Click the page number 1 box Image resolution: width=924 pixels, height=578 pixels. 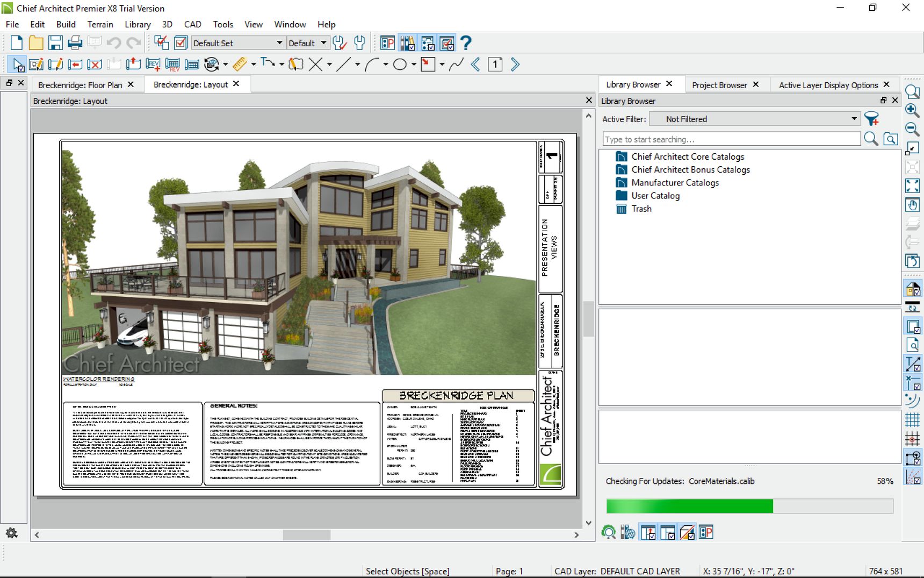coord(495,65)
